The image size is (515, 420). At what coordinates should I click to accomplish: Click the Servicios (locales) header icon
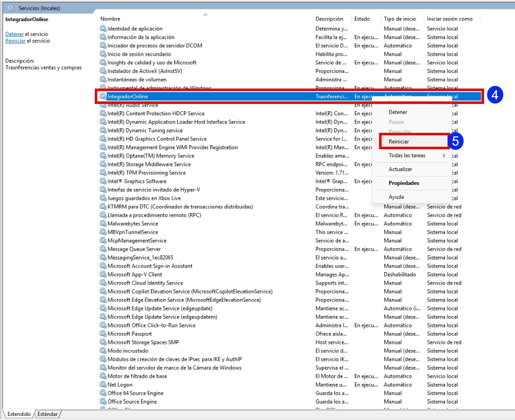(11, 8)
